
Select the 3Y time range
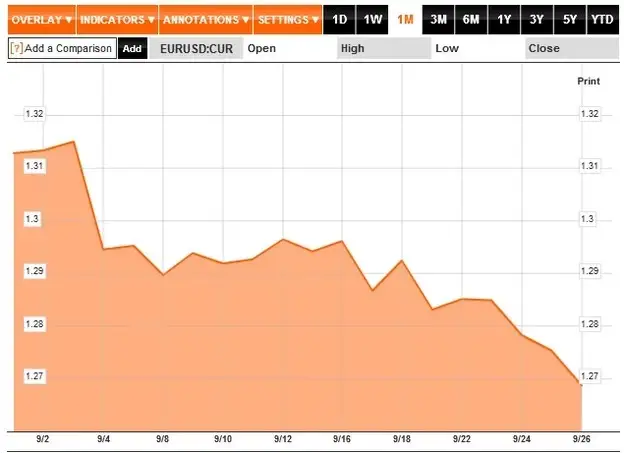pyautogui.click(x=537, y=20)
